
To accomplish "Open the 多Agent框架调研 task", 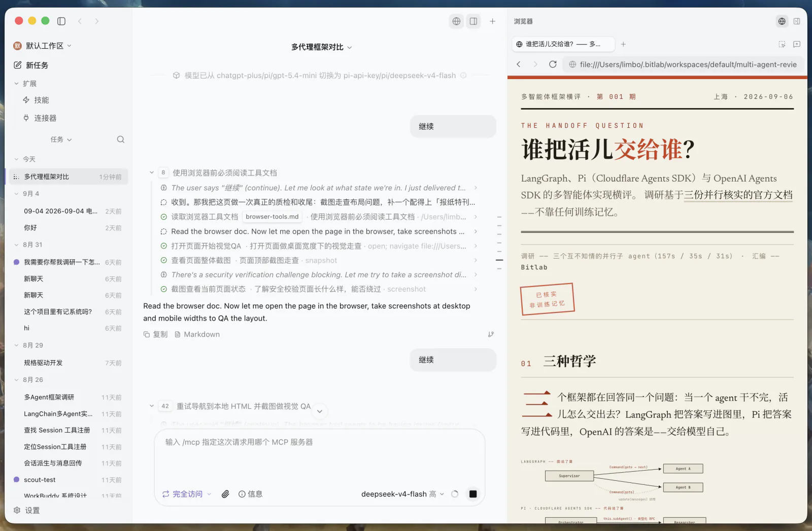I will tap(69, 398).
